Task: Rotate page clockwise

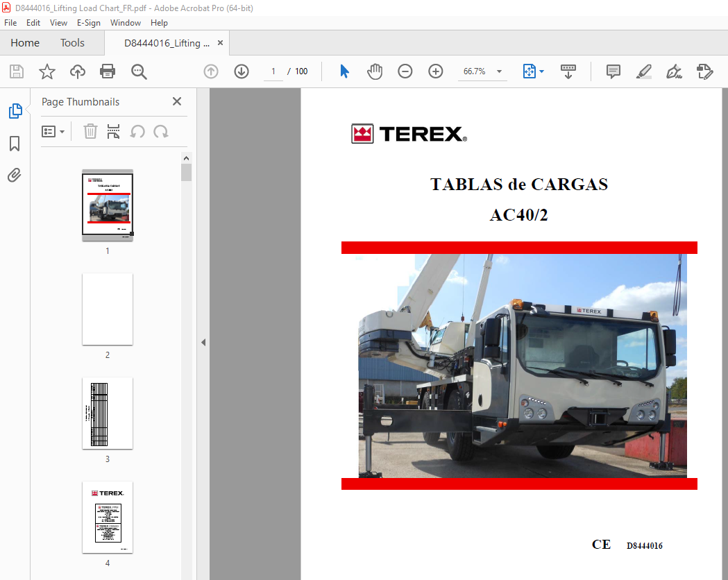Action: point(161,132)
